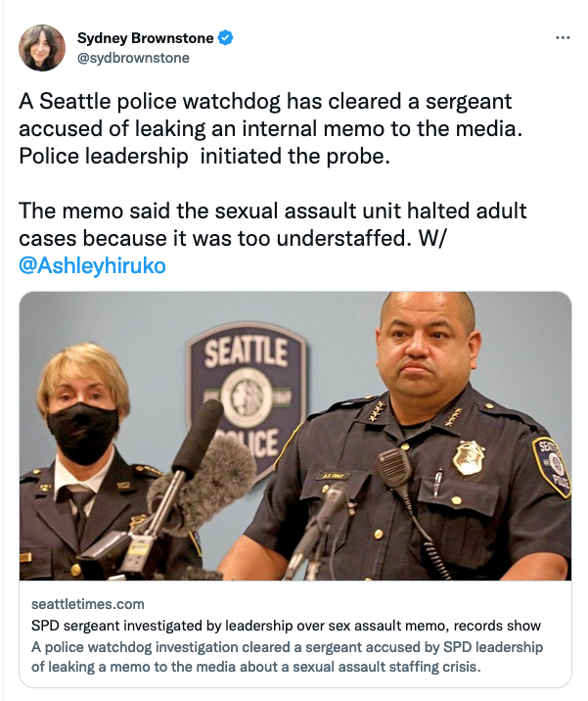
Task: Click the "Police leadership initiated the probe" sentence
Action: (x=204, y=156)
